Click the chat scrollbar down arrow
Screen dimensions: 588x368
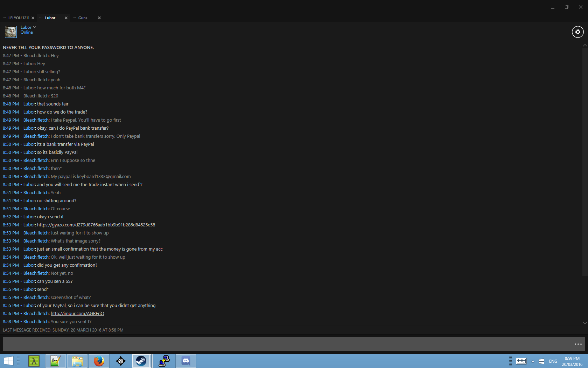coord(585,323)
